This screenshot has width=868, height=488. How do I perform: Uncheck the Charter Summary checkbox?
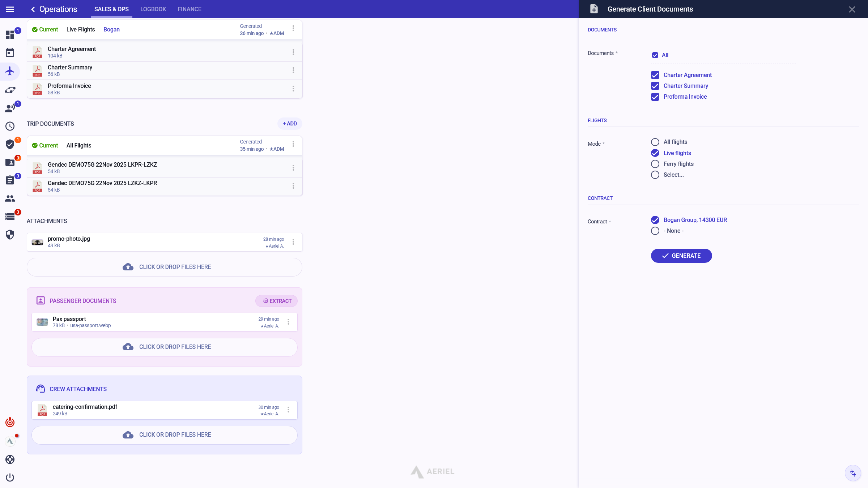655,86
